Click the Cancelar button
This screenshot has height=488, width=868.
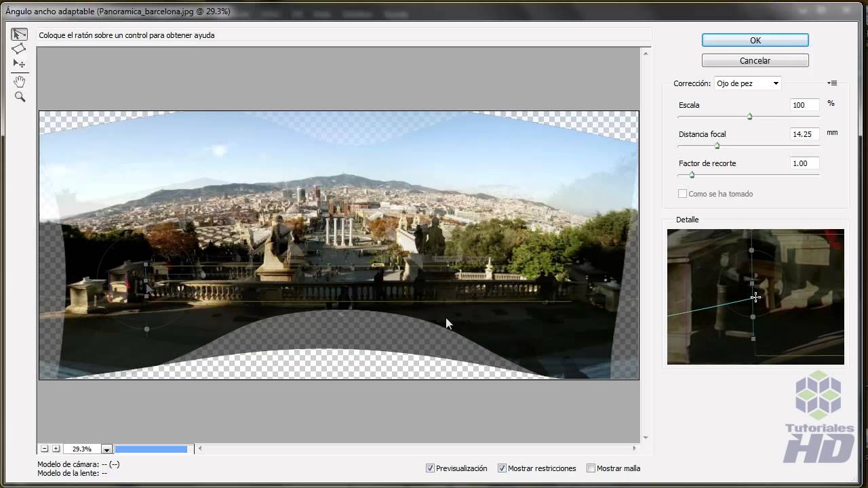point(755,60)
